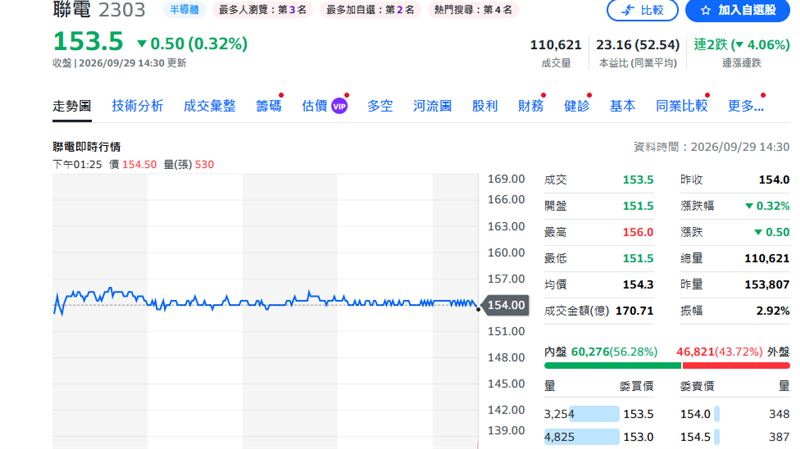This screenshot has height=449, width=800.
Task: Open the 河流圖 tab
Action: click(432, 106)
